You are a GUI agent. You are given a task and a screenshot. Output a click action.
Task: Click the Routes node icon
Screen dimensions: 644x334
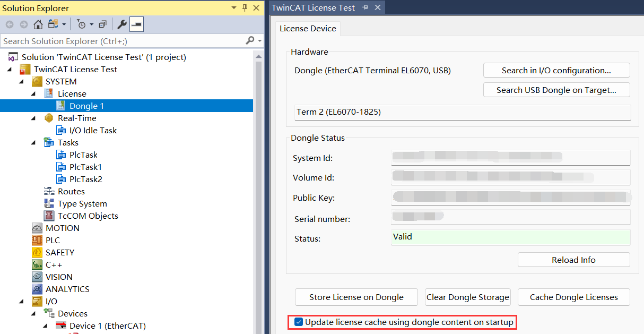click(49, 191)
